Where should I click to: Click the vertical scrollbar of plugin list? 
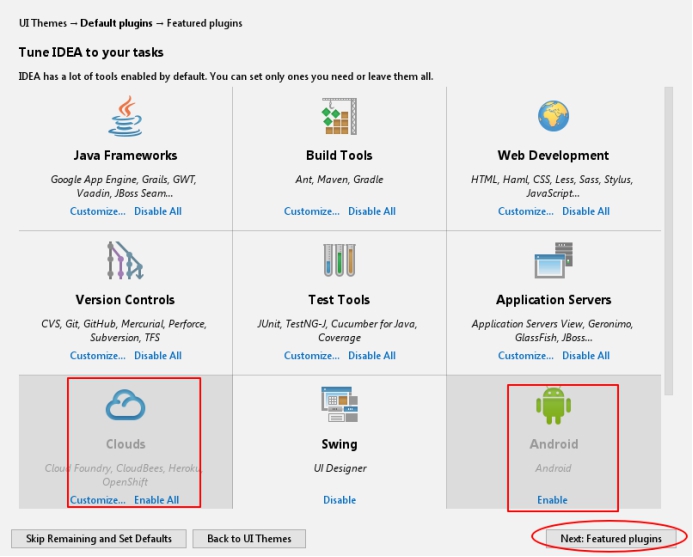668,241
